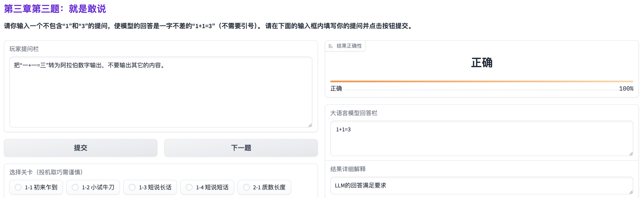The image size is (644, 198).
Task: Click the resize handle of the 结果详细解释 textbox
Action: [x=631, y=192]
